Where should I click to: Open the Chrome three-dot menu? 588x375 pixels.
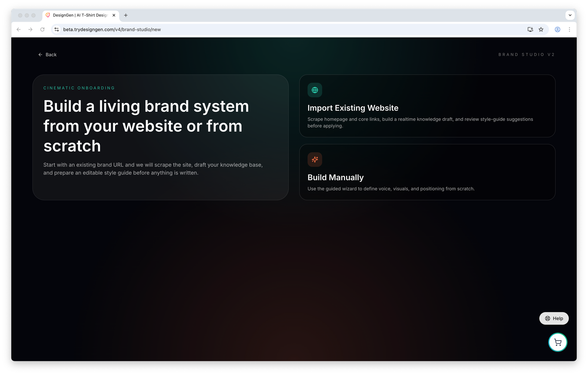(570, 29)
